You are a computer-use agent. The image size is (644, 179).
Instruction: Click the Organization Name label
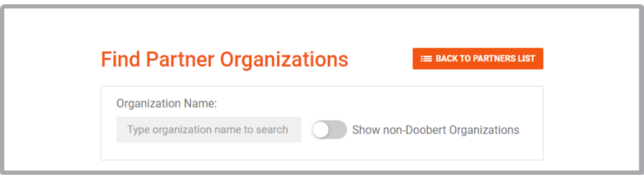tap(167, 103)
